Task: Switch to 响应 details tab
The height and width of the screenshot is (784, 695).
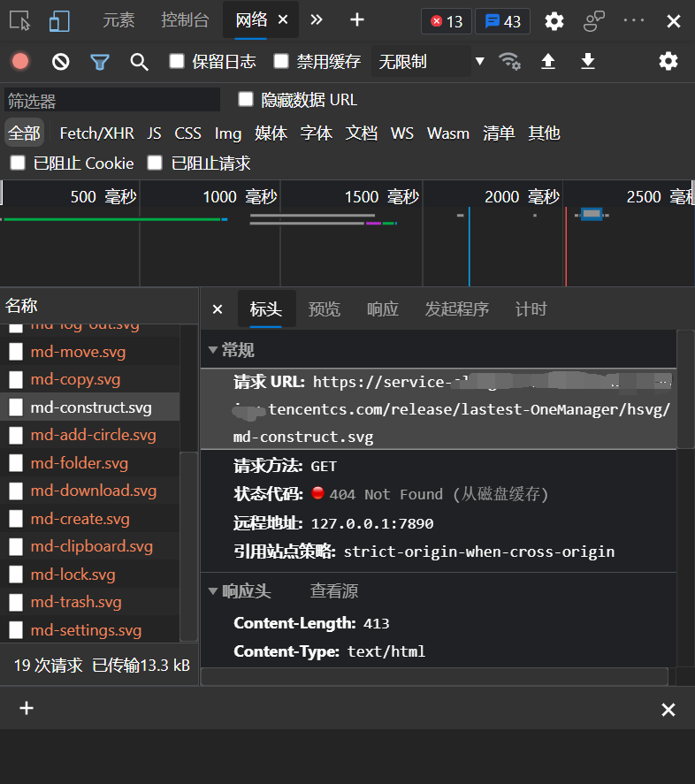Action: pyautogui.click(x=383, y=309)
